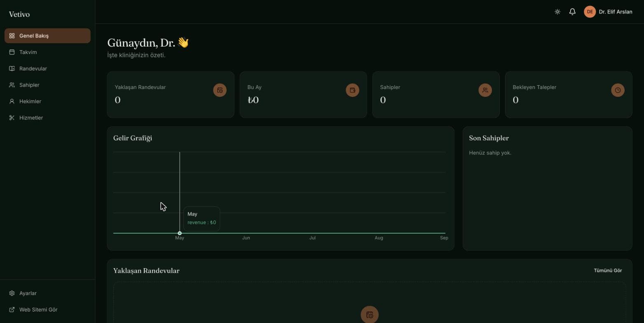Screen dimensions: 644x323
Task: Click the Bekleyen Talepler card label
Action: pyautogui.click(x=534, y=87)
